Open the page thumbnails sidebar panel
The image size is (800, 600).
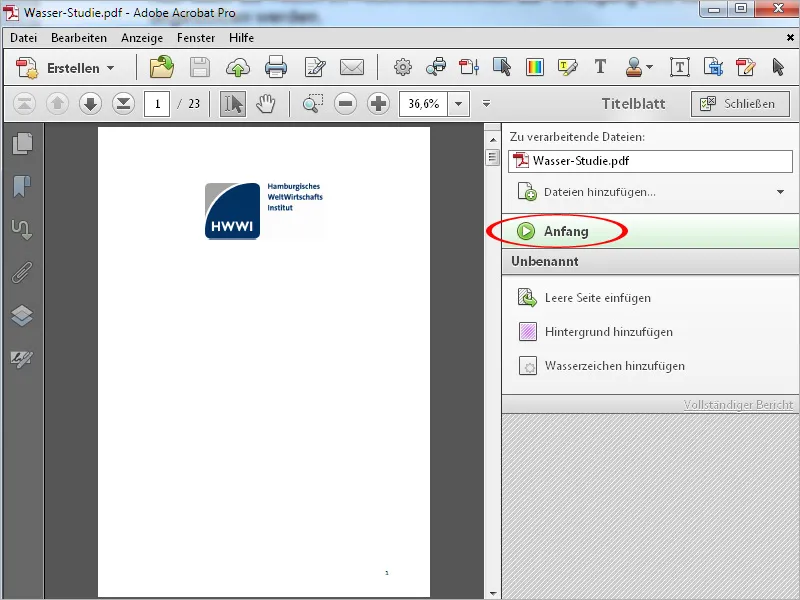tap(22, 143)
